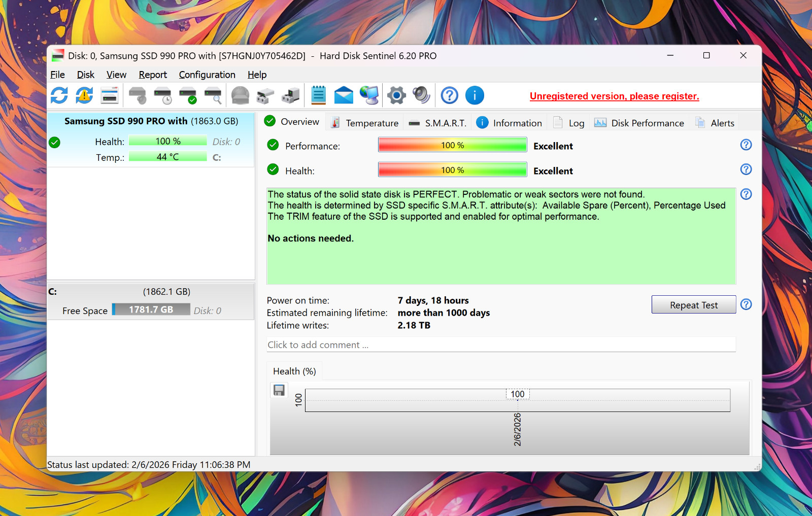Viewport: 812px width, 516px height.
Task: Click the 'No actions needed.' text
Action: [x=311, y=238]
